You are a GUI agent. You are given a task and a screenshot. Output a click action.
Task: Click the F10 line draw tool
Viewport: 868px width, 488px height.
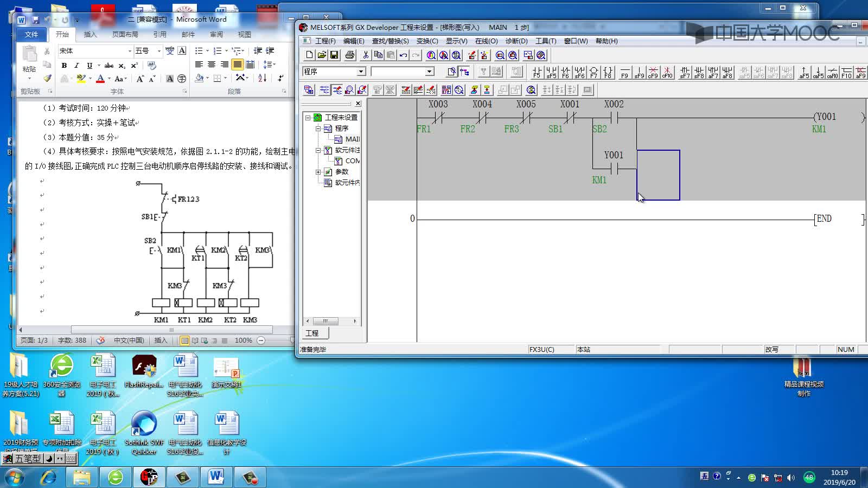tap(846, 72)
